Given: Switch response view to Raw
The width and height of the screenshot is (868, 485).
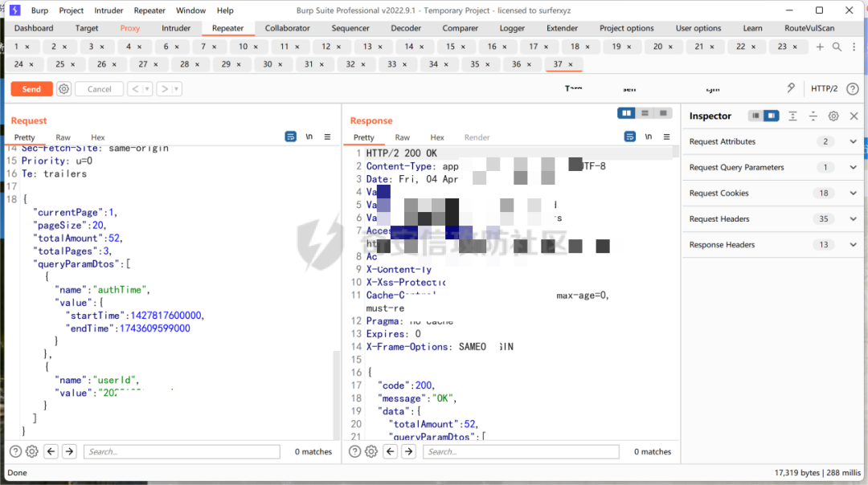Looking at the screenshot, I should coord(403,137).
